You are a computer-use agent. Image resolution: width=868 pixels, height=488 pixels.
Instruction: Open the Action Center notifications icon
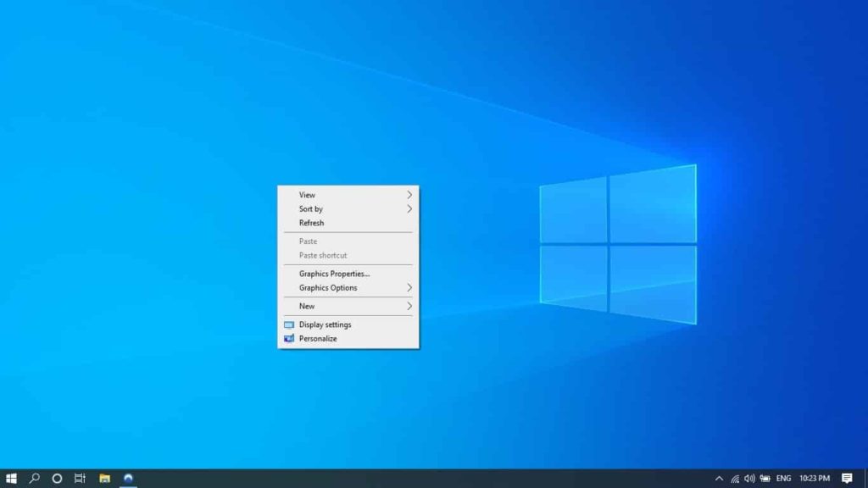[847, 479]
